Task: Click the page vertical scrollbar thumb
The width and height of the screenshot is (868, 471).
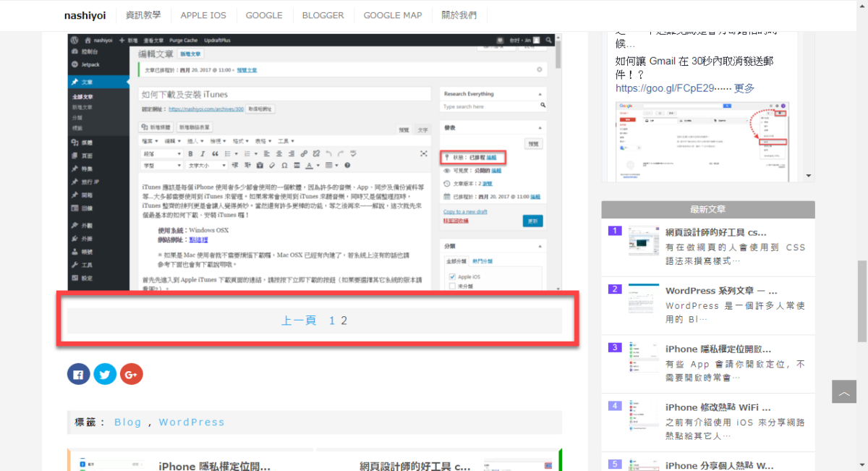Action: click(862, 301)
